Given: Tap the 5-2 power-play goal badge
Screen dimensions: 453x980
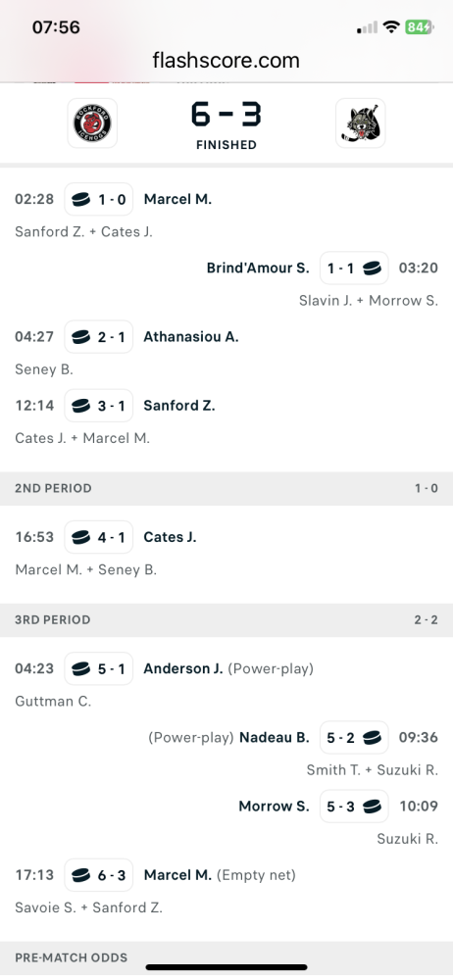Looking at the screenshot, I should pos(354,738).
